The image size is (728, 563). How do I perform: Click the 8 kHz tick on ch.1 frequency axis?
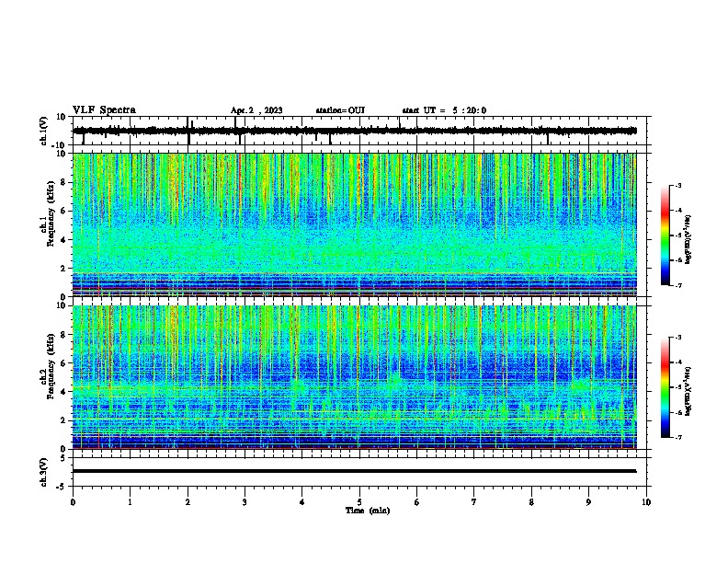64,182
